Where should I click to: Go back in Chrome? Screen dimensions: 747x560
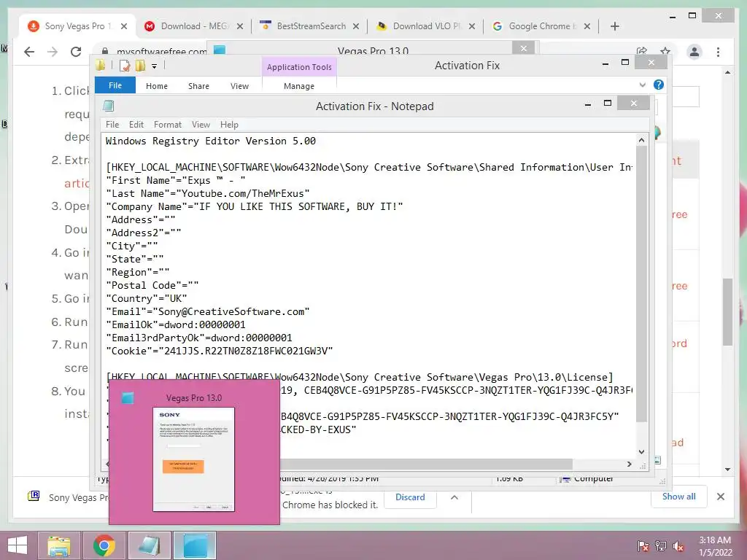click(29, 52)
